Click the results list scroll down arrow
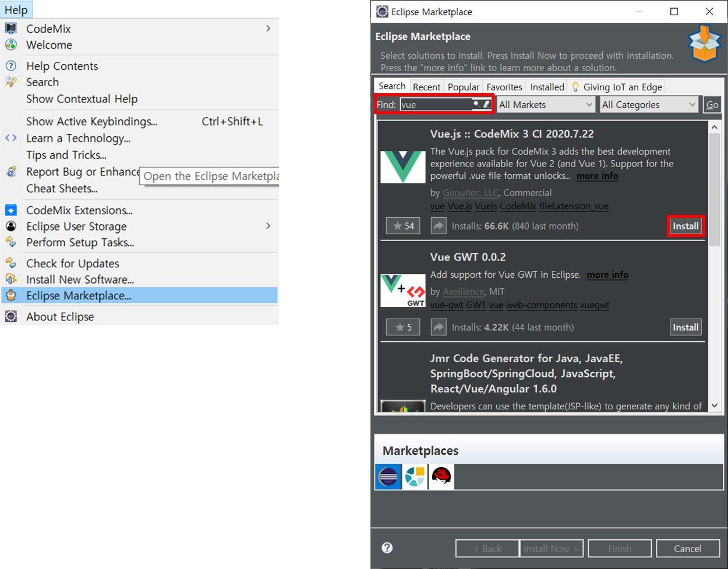Screen dimensions: 728x569 [x=715, y=405]
